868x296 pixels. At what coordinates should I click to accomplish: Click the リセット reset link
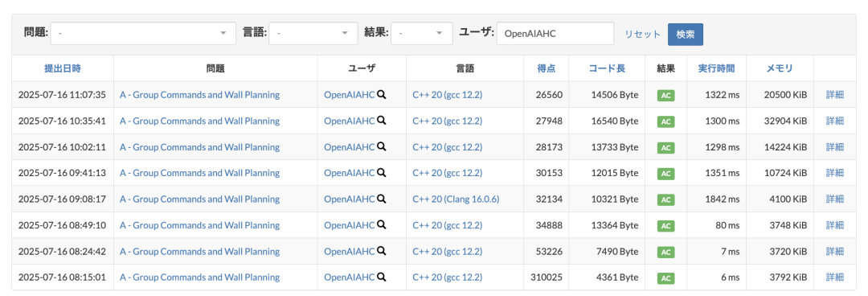[x=643, y=34]
